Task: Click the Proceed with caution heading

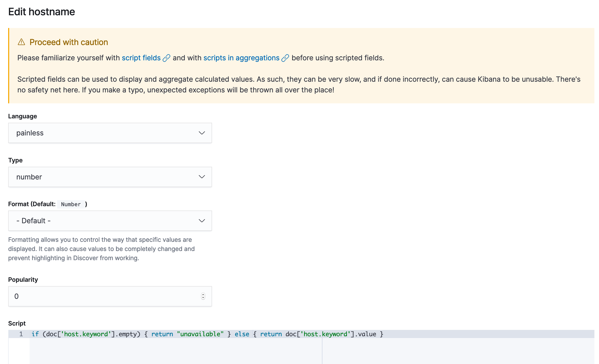Action: tap(69, 42)
